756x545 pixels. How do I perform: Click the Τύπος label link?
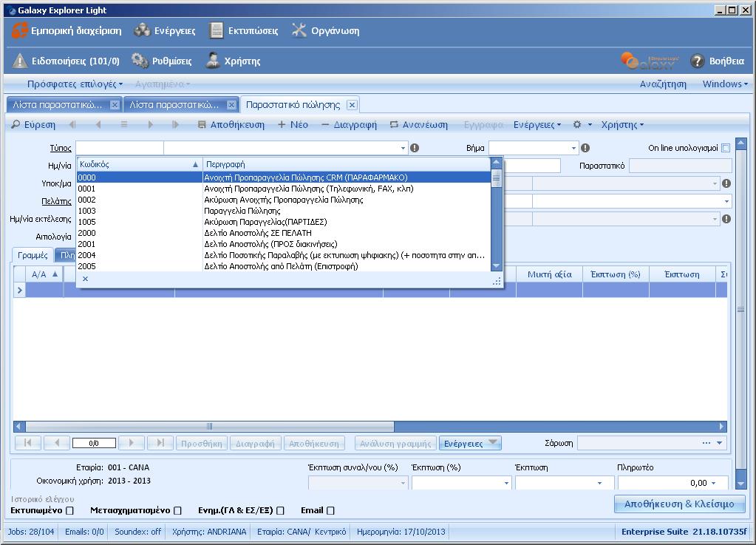[61, 148]
